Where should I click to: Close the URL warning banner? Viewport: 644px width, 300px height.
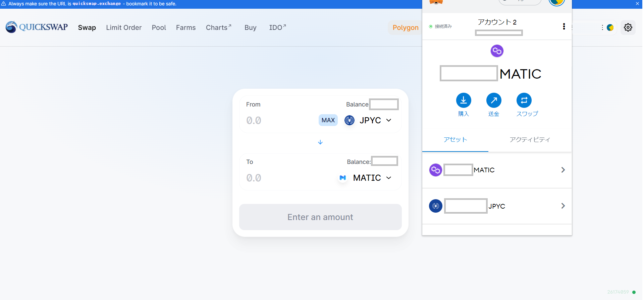tap(637, 4)
